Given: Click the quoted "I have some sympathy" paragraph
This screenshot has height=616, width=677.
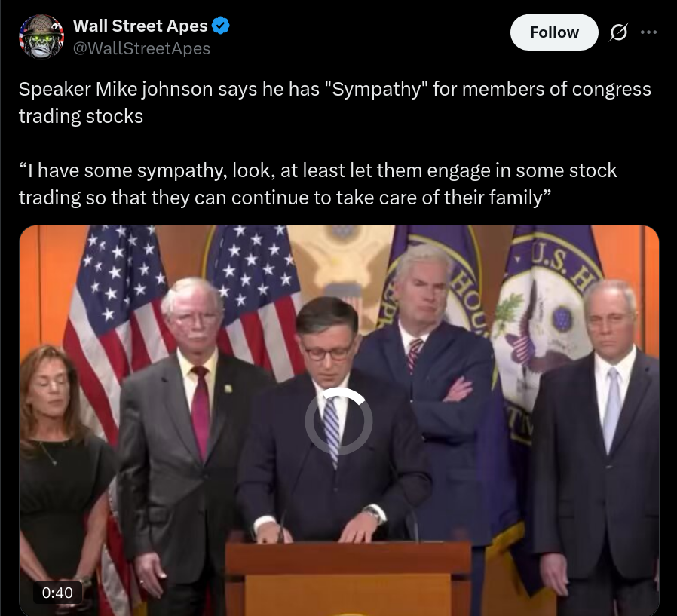Looking at the screenshot, I should click(318, 184).
